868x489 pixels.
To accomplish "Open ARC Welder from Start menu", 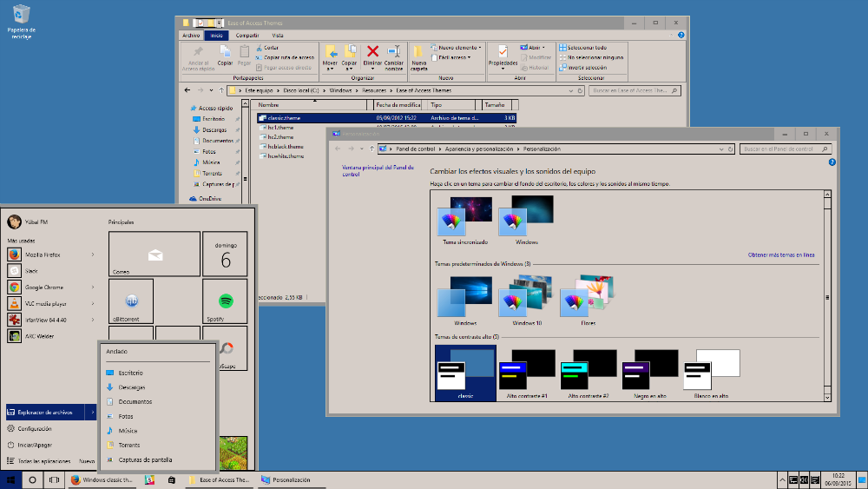I will pyautogui.click(x=51, y=336).
